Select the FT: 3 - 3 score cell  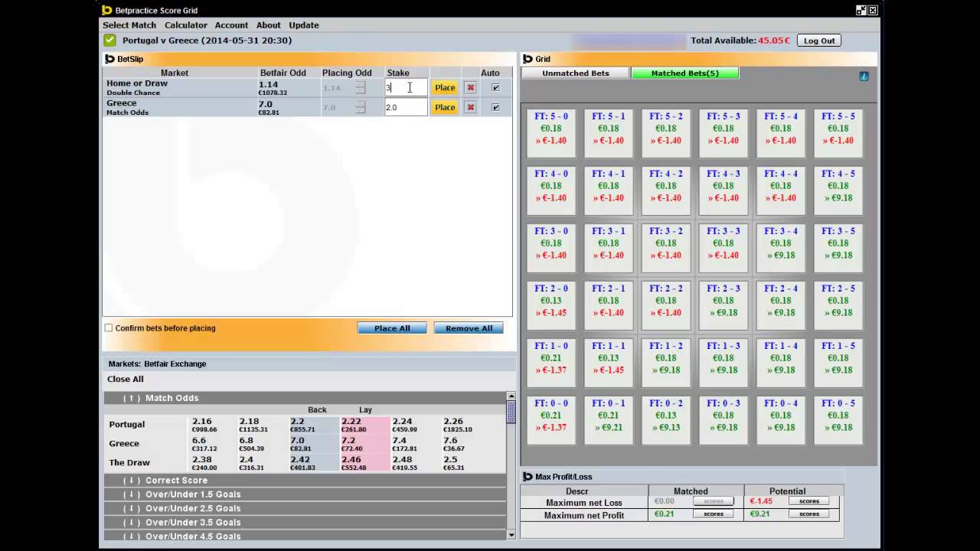[724, 248]
